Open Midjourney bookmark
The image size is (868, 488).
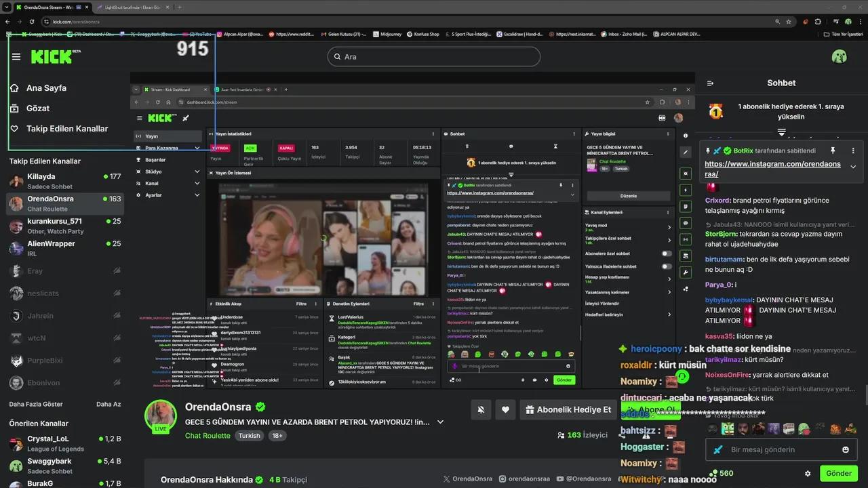[387, 34]
